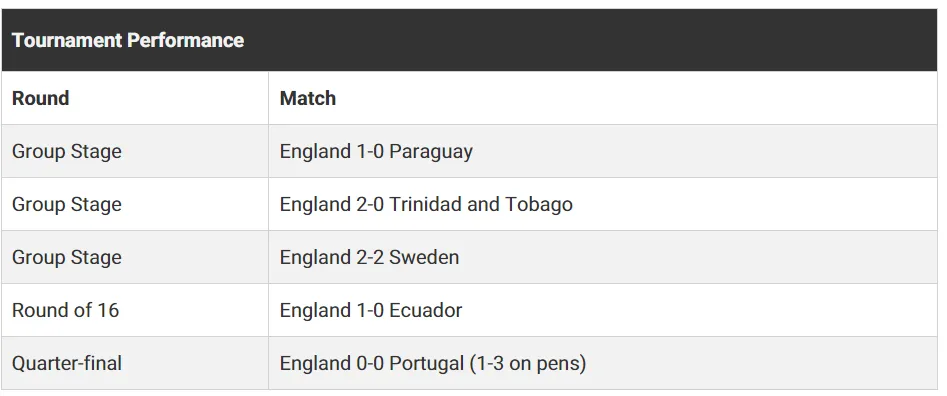947x396 pixels.
Task: Click Group Stage cell beside Trinidad match
Action: [x=135, y=204]
